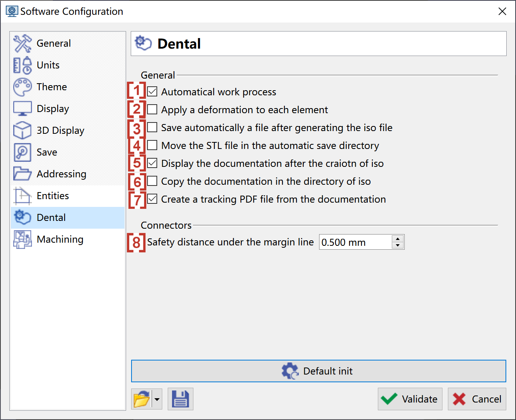Click the open folder configuration icon

click(142, 399)
